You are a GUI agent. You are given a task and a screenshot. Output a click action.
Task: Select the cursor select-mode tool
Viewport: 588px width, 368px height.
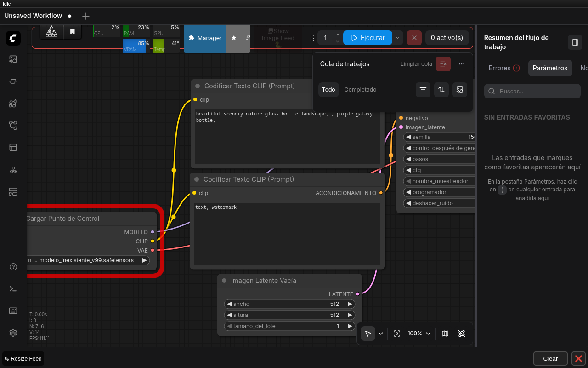coord(368,333)
